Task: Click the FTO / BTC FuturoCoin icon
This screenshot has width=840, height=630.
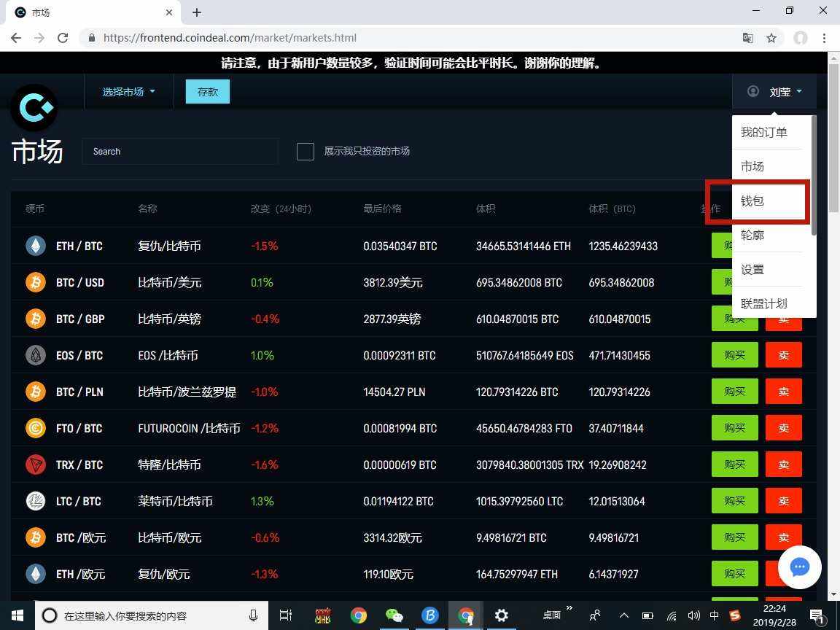Action: click(x=36, y=428)
